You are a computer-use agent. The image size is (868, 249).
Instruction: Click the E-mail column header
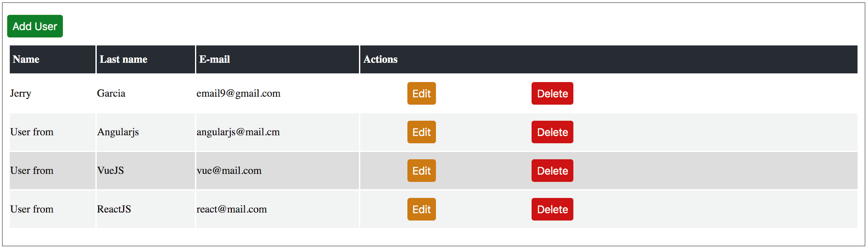coord(215,59)
